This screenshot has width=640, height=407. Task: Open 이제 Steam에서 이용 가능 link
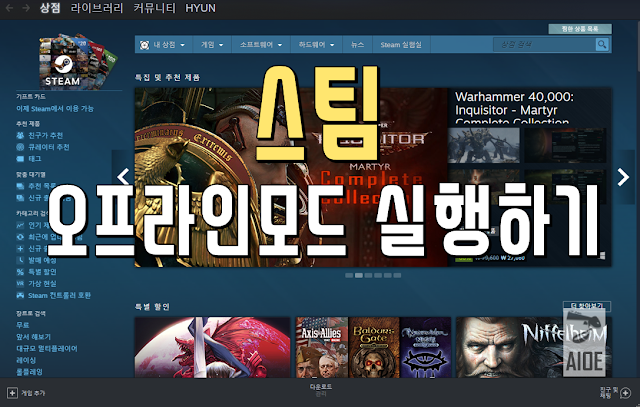tap(55, 109)
